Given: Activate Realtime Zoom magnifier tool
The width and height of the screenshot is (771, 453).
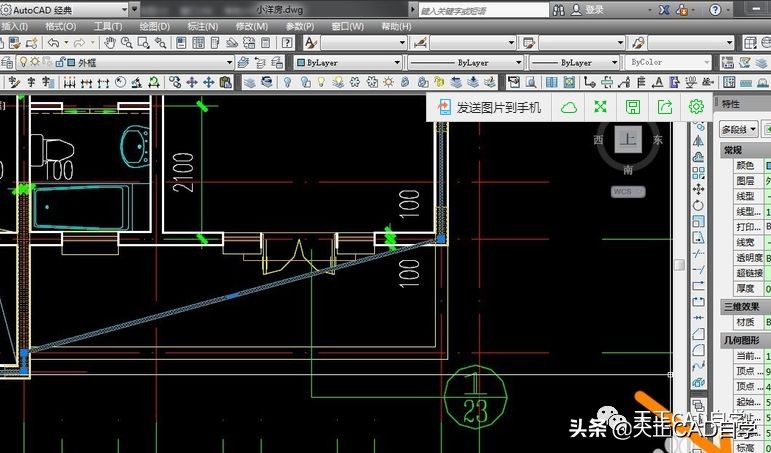Looking at the screenshot, I should click(126, 43).
